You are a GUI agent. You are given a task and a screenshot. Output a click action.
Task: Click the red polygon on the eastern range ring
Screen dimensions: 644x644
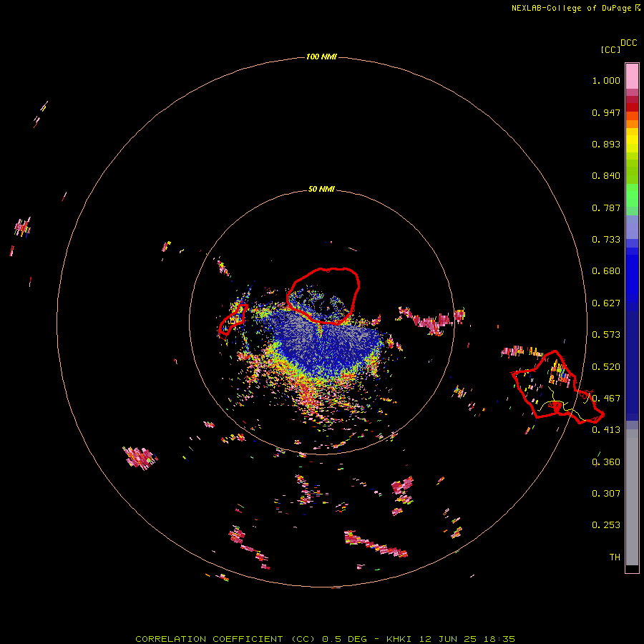557,387
